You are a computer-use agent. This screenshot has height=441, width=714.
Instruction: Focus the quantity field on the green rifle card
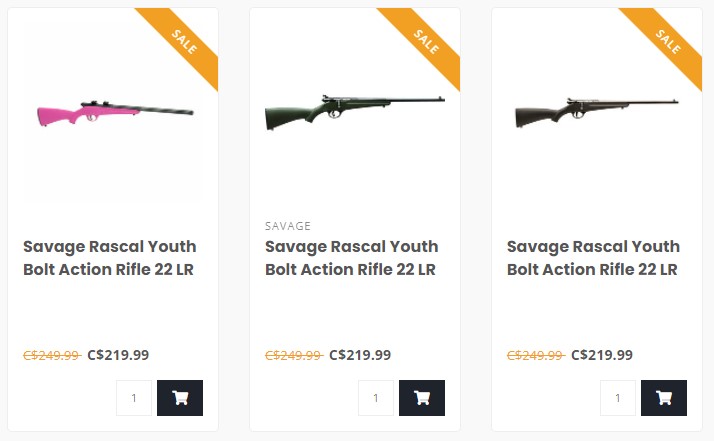click(375, 398)
